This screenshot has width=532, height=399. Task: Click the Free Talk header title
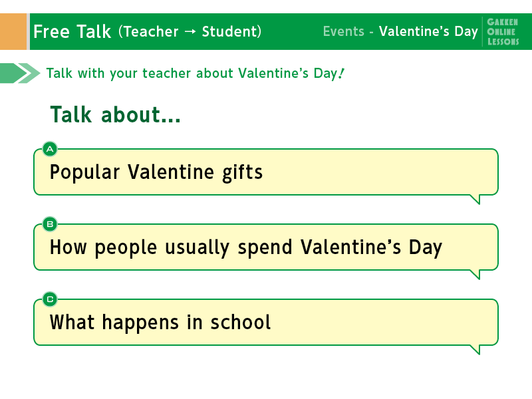(x=72, y=31)
